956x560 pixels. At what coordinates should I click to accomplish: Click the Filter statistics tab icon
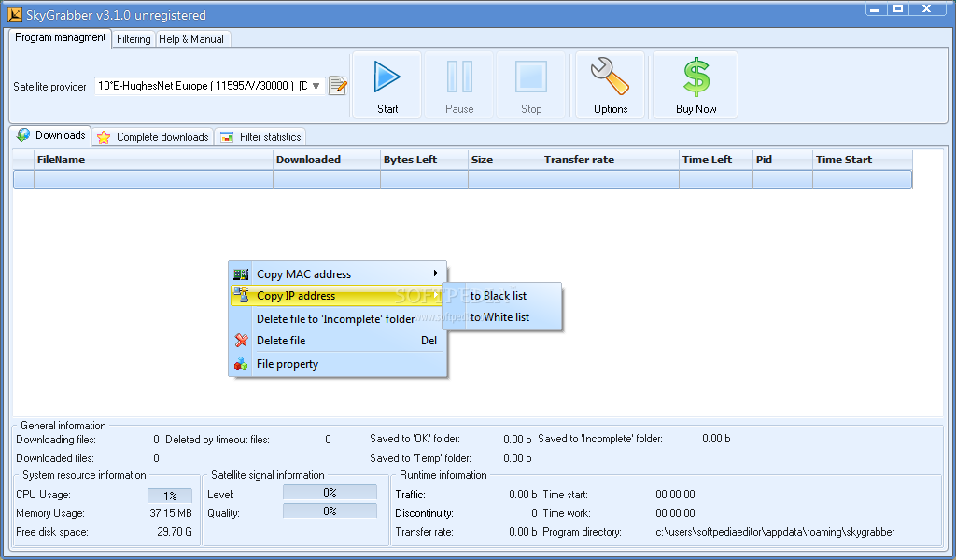(227, 137)
